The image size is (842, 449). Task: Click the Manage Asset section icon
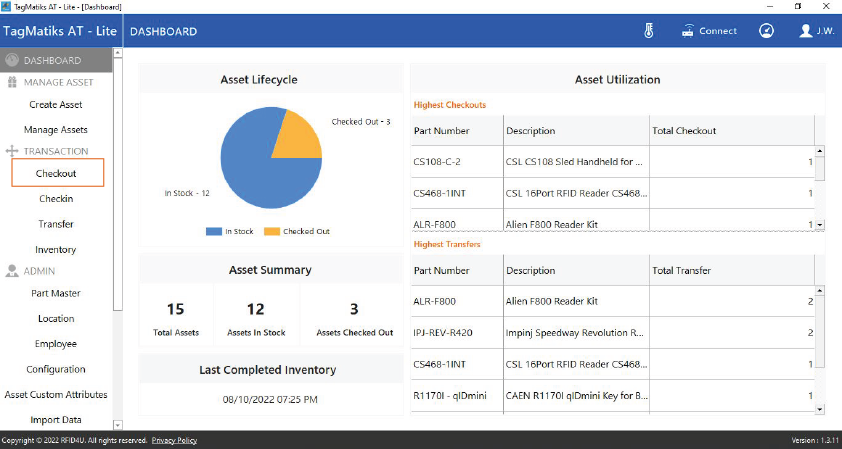[13, 82]
